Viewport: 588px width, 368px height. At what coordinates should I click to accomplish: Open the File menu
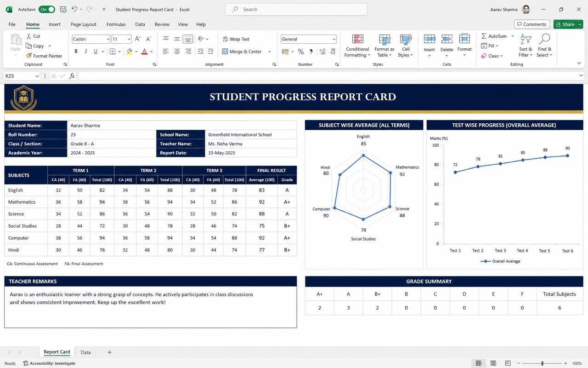pos(12,24)
